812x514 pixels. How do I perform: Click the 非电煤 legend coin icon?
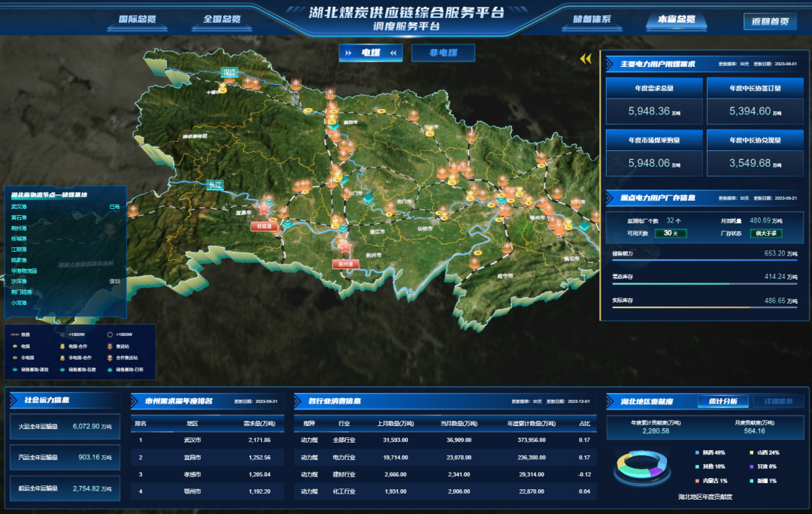click(x=15, y=358)
